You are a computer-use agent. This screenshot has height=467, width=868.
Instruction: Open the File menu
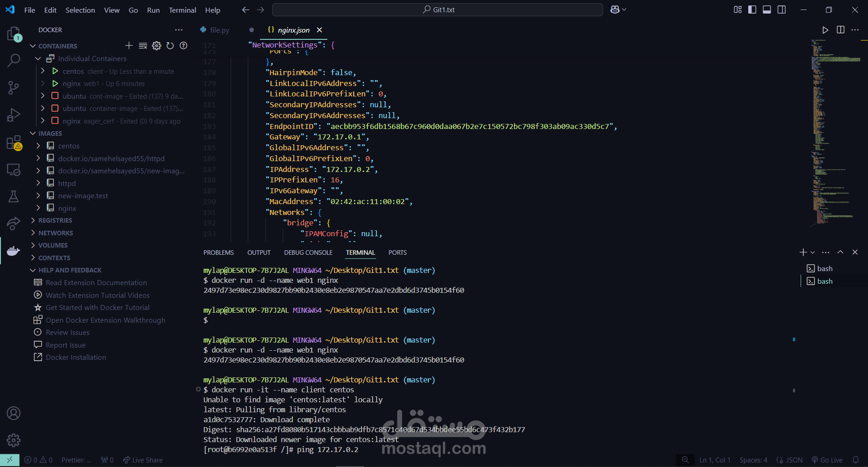coord(30,10)
